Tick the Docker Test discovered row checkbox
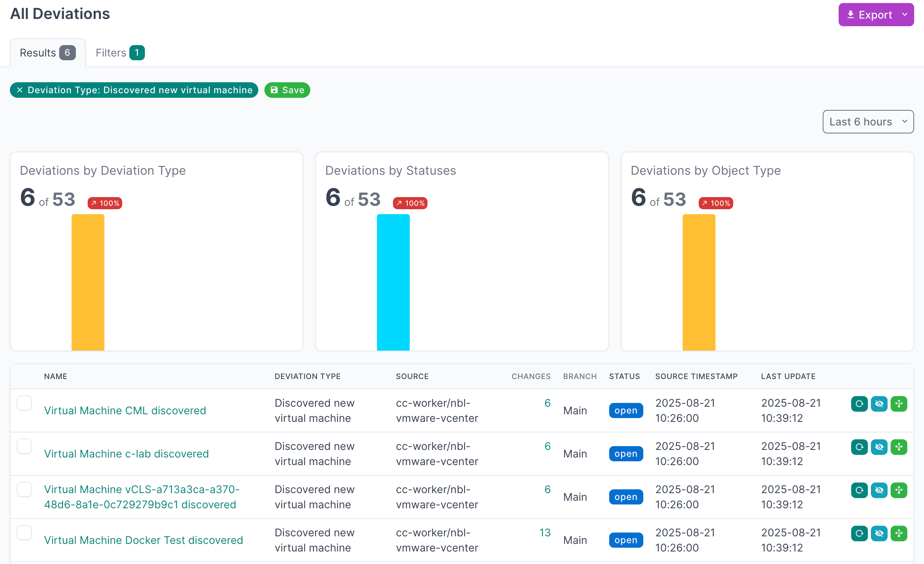924x564 pixels. tap(24, 533)
